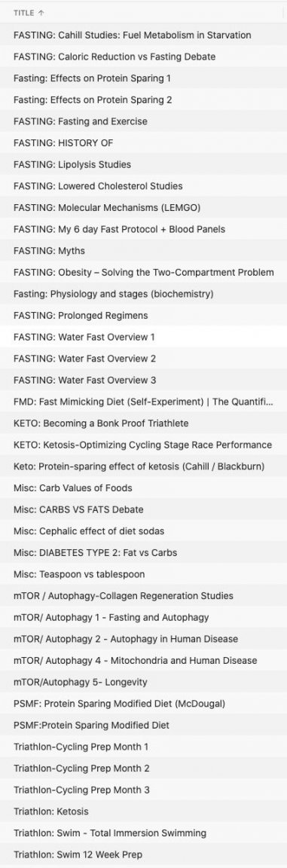Open FASTING: Lowered Cholesterol Studies

click(x=143, y=186)
